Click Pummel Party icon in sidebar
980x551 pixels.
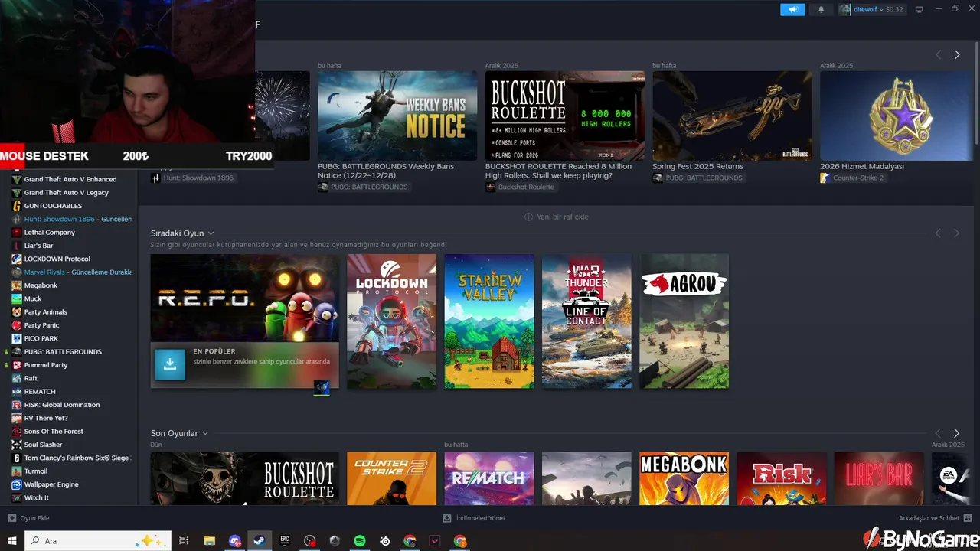[x=17, y=365]
